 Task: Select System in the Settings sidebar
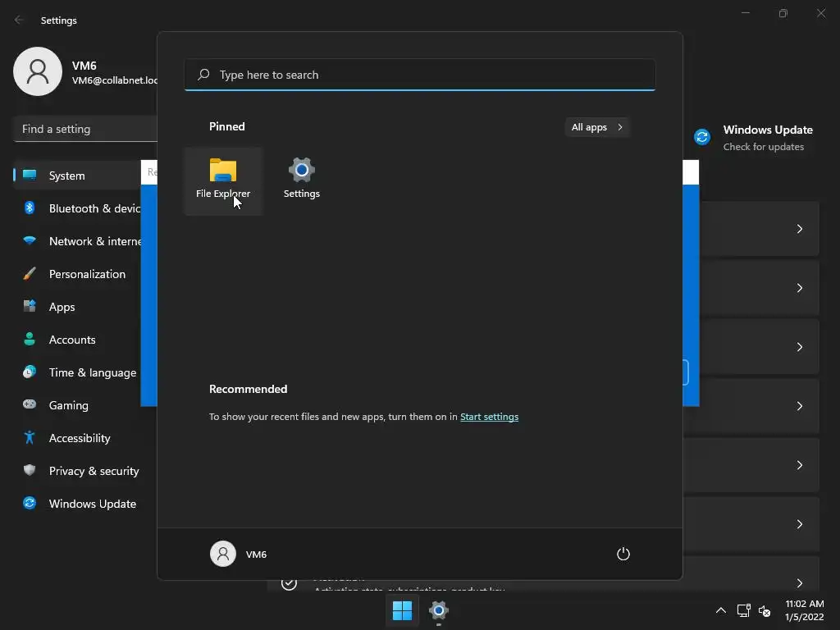[78, 176]
